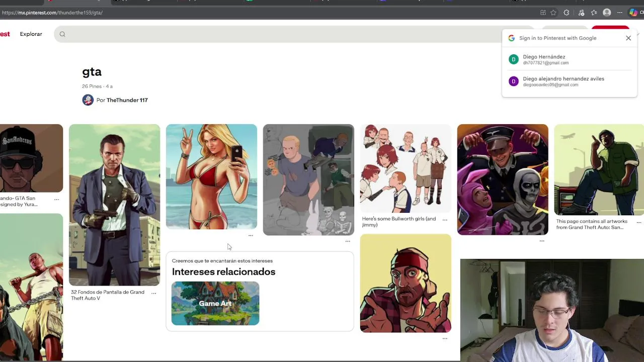
Task: Click the browser address bar URL
Action: [52, 13]
